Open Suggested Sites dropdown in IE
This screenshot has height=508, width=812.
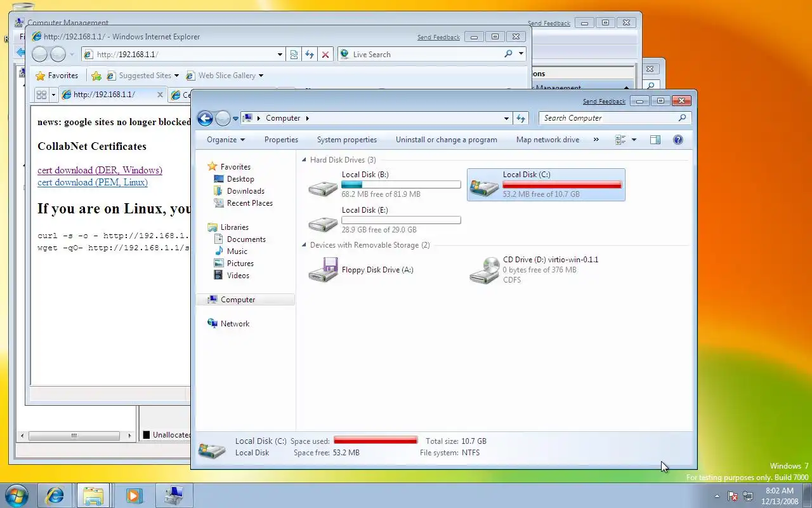(176, 76)
